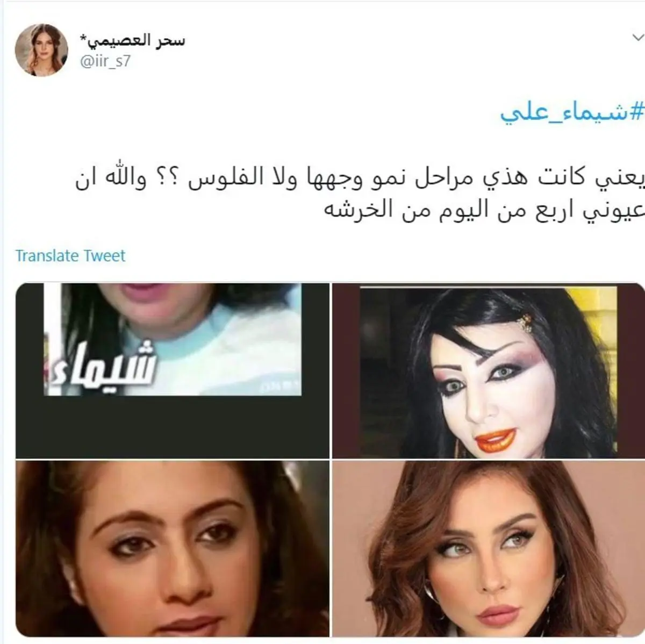Open the #شيماء_علي hashtag
Viewport: 645px width, 644px height.
[572, 112]
